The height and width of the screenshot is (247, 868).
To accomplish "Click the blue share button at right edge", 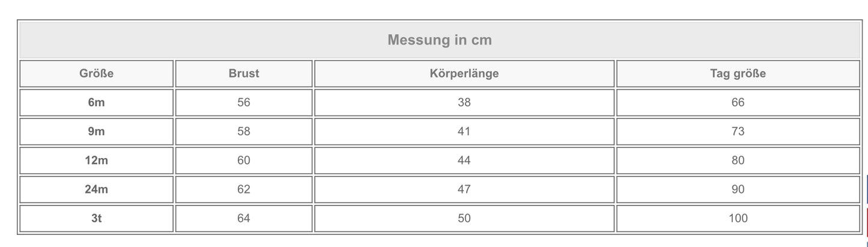I will (866, 189).
